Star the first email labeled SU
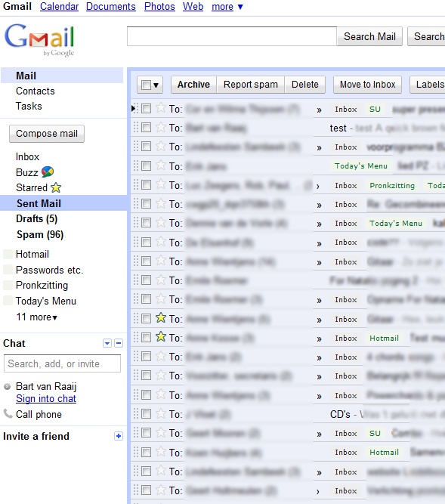 click(x=161, y=108)
